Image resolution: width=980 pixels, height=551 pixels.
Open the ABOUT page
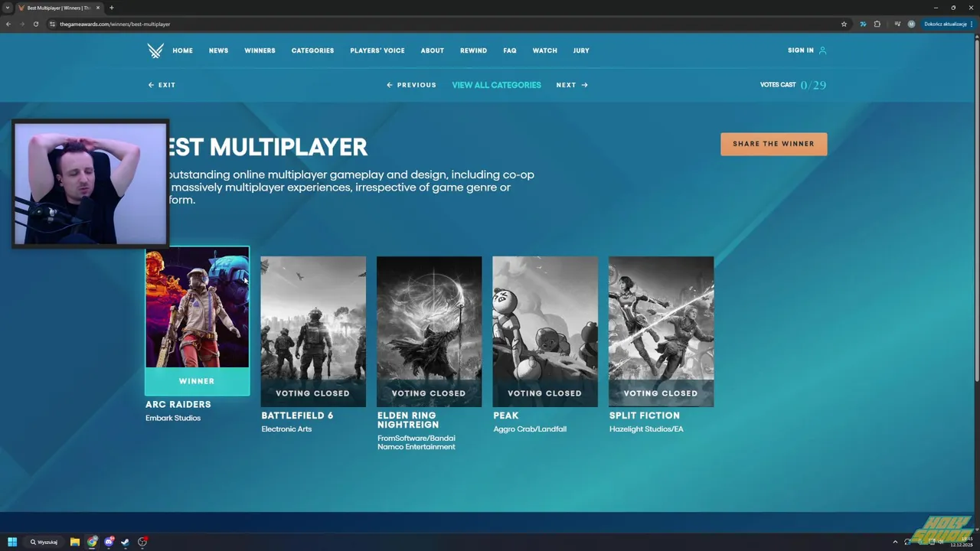(432, 51)
